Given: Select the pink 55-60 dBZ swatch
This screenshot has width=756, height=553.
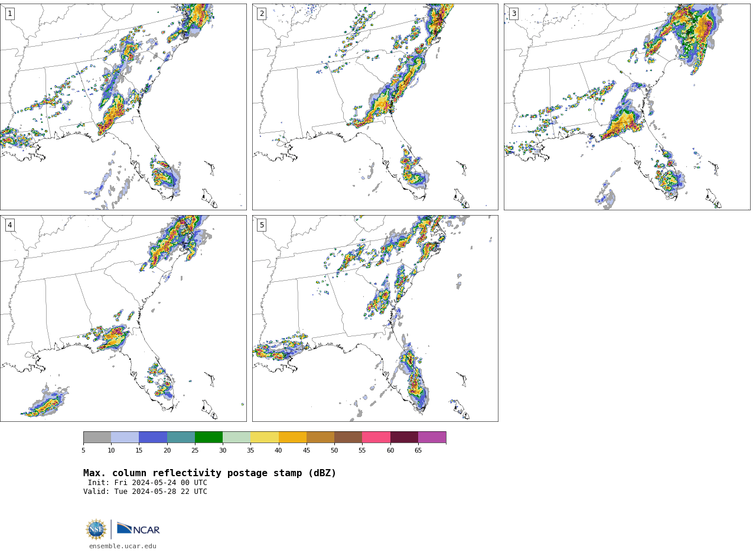Looking at the screenshot, I should (x=376, y=437).
